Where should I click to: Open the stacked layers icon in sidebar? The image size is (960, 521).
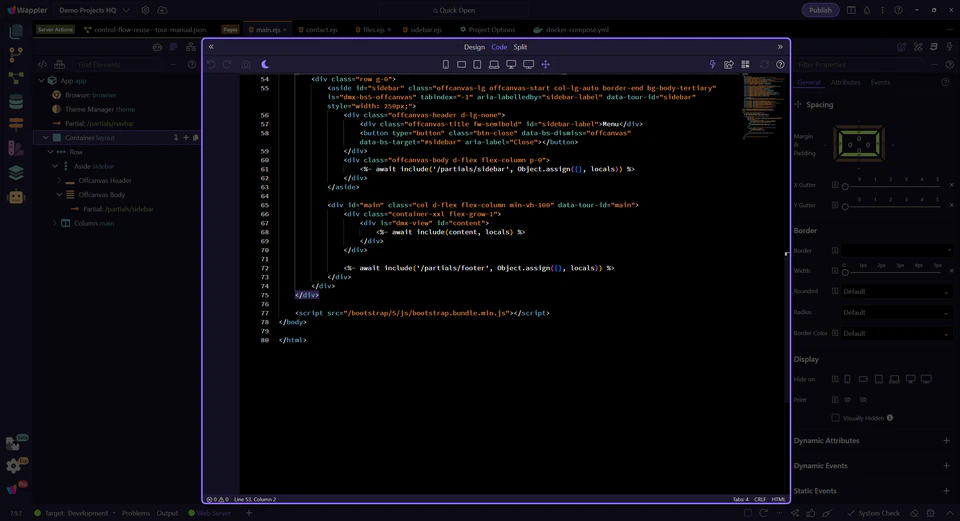click(x=16, y=173)
